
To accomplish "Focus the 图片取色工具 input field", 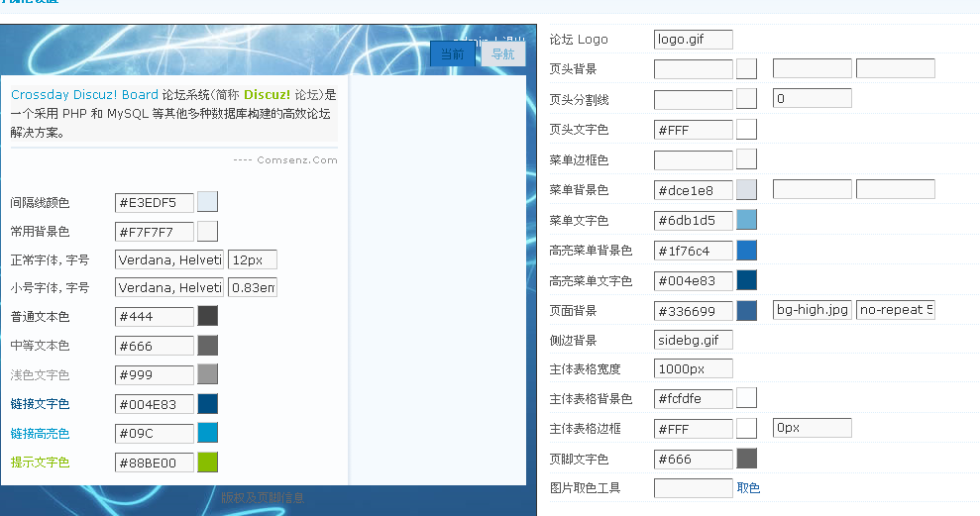I will 693,488.
